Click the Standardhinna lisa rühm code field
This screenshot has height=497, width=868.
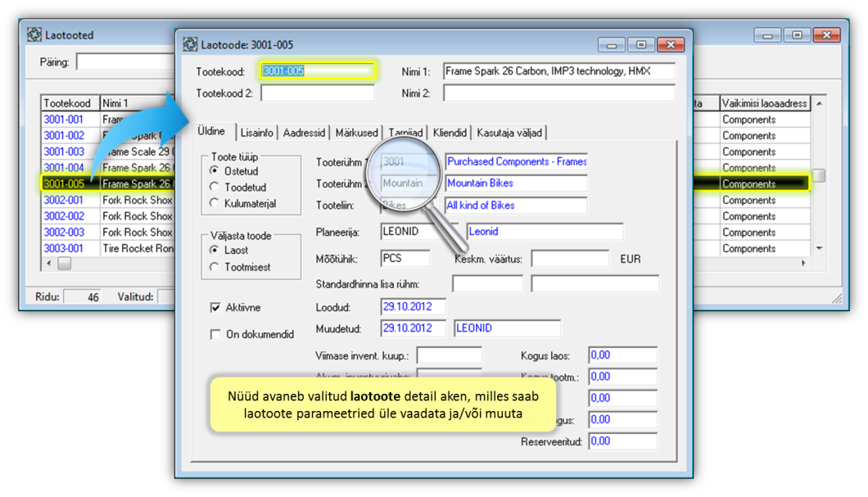click(x=488, y=284)
